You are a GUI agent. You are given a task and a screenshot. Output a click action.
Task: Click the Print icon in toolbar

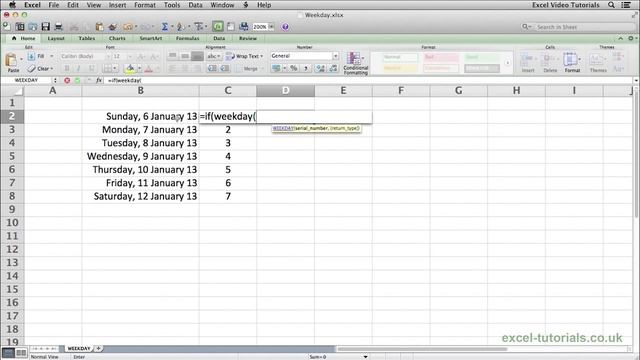[58, 27]
